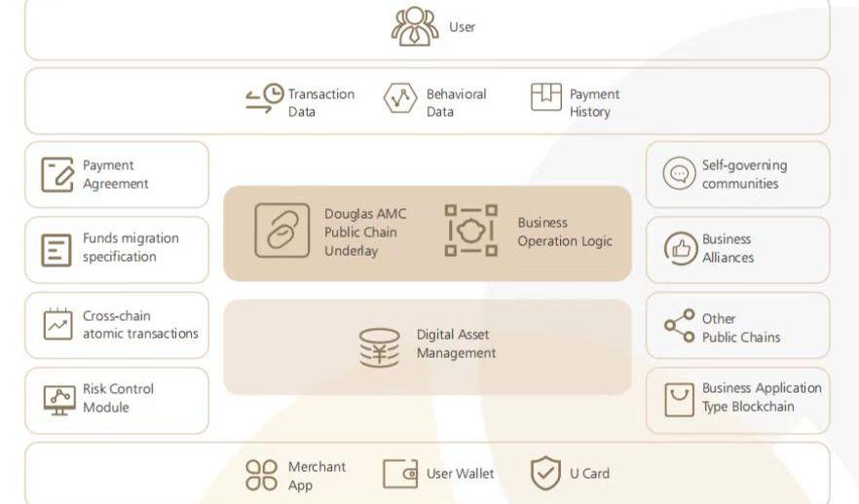Select the Other Public Chains share icon
Screen dimensions: 859x504
coord(679,326)
